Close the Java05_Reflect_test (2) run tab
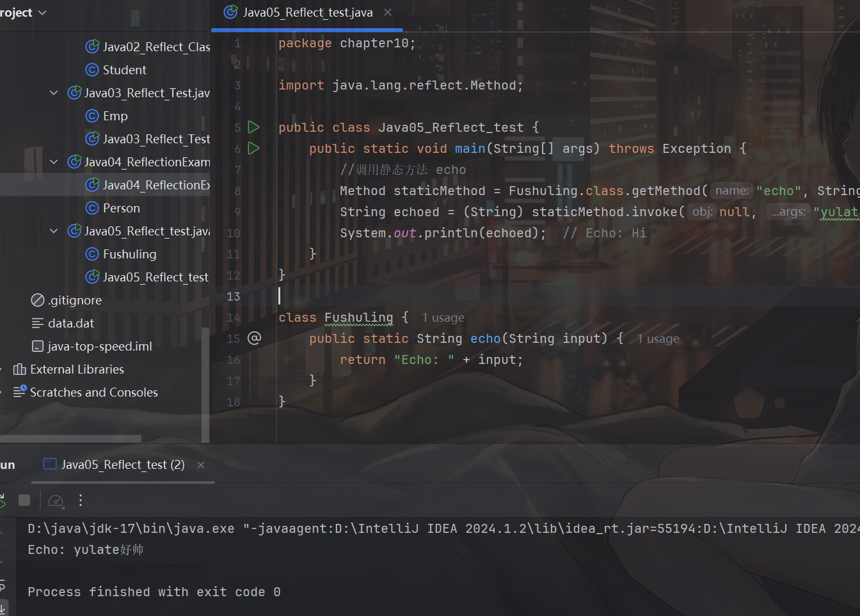Screen dimensions: 860x616 (201, 465)
